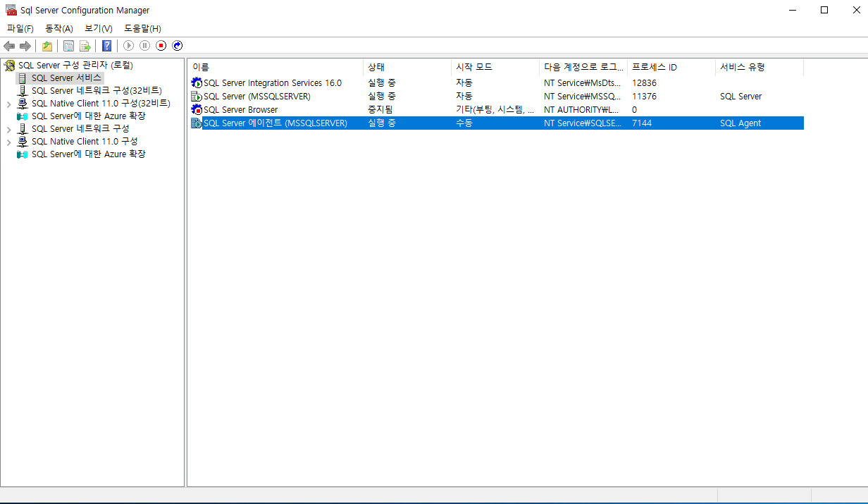Select the SQL Server 구성 관리자 (로컬) root icon
The height and width of the screenshot is (504, 868).
click(10, 66)
